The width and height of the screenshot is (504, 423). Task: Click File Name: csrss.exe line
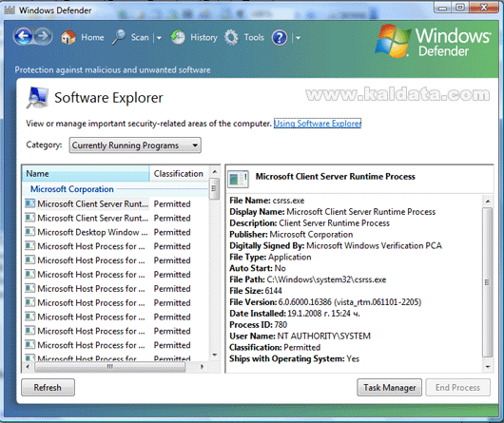point(267,201)
